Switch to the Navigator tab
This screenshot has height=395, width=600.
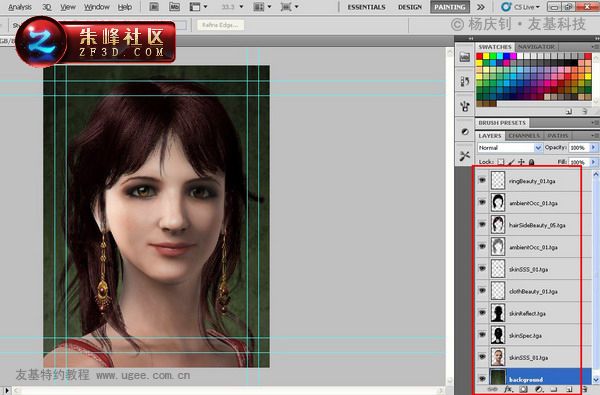[536, 47]
